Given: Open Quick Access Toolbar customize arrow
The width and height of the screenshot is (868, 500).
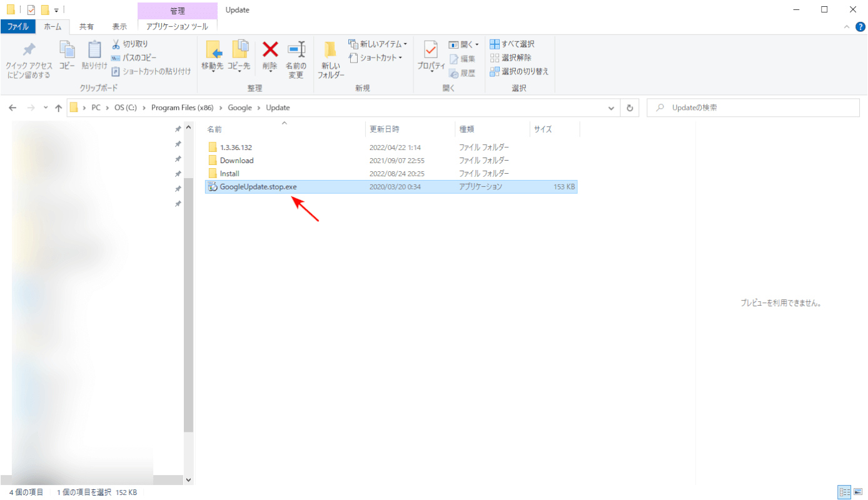Looking at the screenshot, I should click(57, 10).
